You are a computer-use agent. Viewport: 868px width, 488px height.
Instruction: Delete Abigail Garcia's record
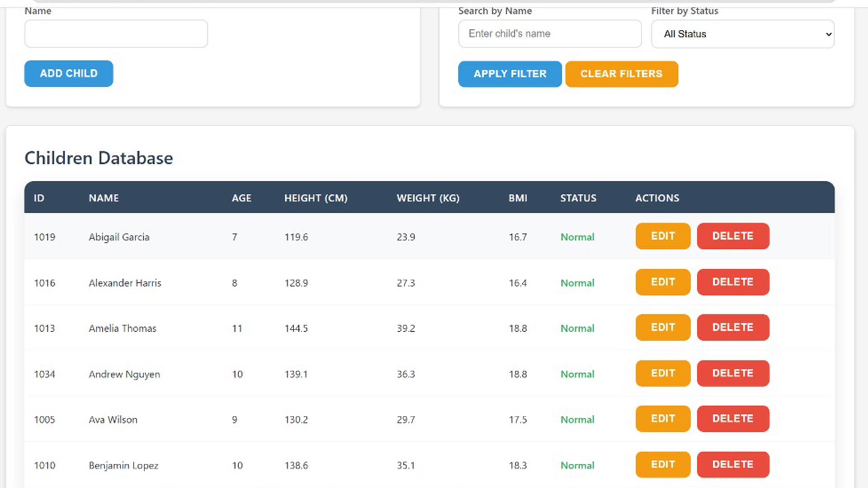(733, 236)
